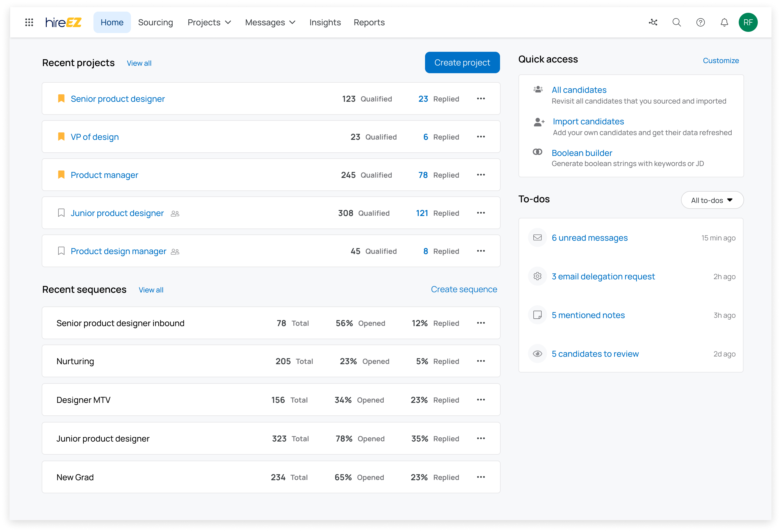The width and height of the screenshot is (781, 532).
Task: Click the RF profile avatar
Action: point(748,23)
